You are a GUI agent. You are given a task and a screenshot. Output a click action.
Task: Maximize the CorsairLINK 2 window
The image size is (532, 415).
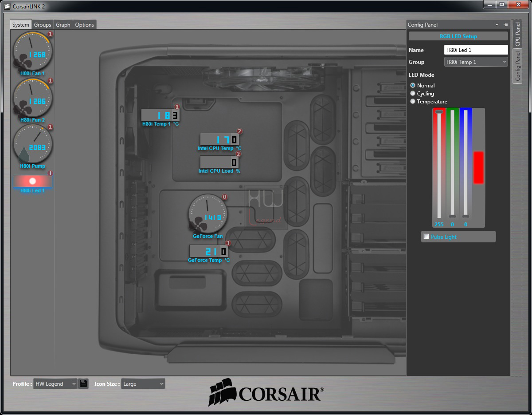point(502,4)
